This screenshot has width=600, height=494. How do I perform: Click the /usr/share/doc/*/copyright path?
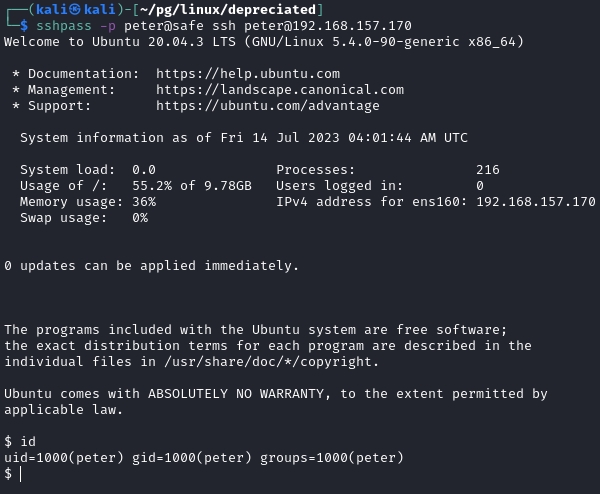252,362
